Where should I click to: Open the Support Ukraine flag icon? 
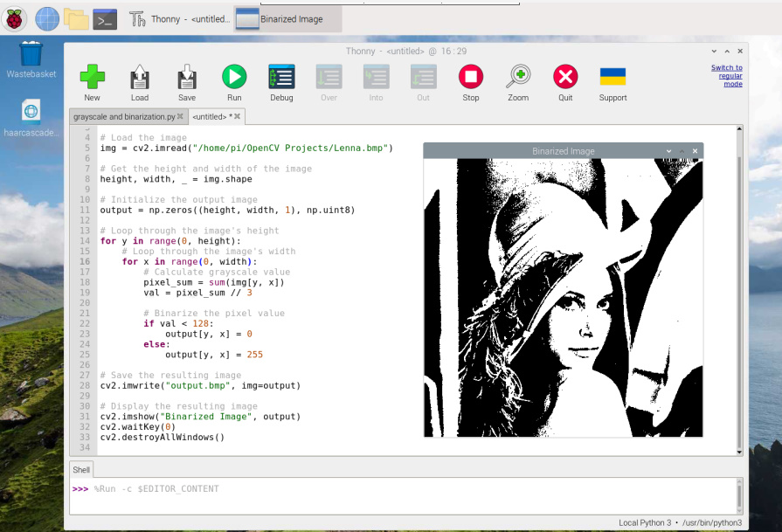613,83
